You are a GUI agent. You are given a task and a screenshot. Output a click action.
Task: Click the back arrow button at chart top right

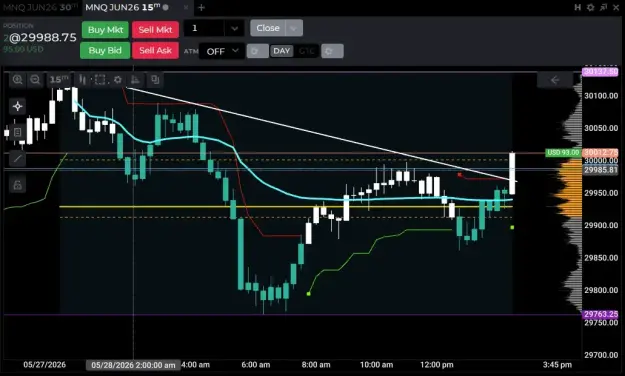pyautogui.click(x=555, y=80)
